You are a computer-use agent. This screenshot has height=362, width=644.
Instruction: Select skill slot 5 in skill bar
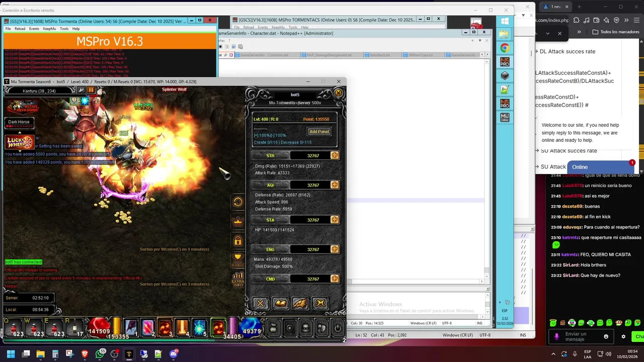[x=200, y=328]
